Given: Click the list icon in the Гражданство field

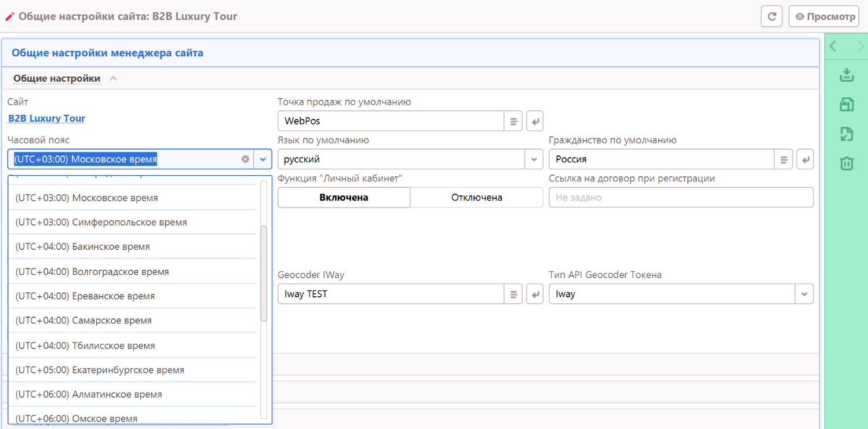Looking at the screenshot, I should point(783,159).
